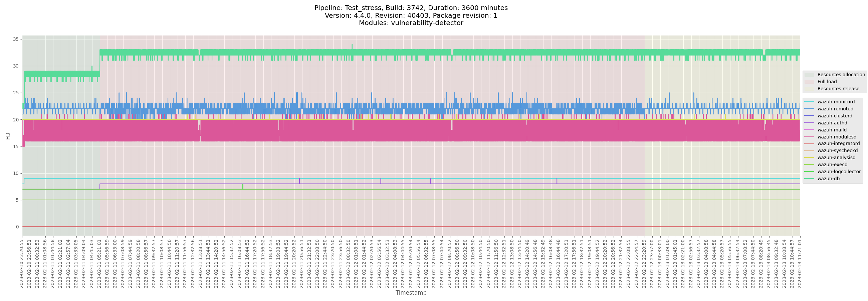Screen dimensions: 868x301
Task: Click the wazuh-execd legend label
Action: (x=832, y=165)
